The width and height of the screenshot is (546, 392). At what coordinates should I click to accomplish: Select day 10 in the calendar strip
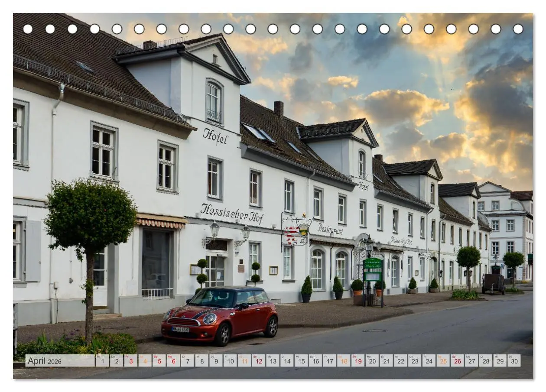coord(230,361)
